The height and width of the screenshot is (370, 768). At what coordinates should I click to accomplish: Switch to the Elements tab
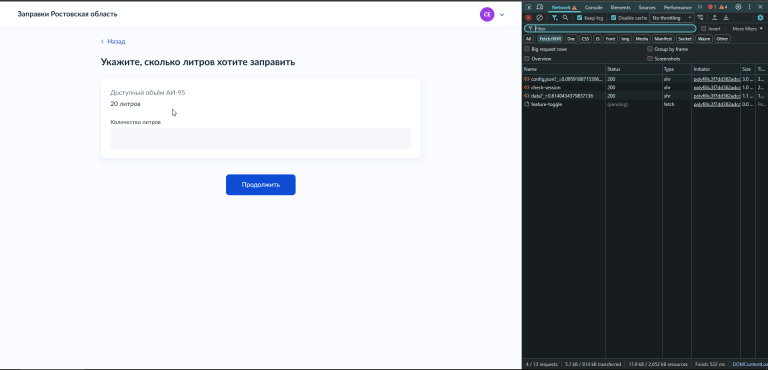620,7
